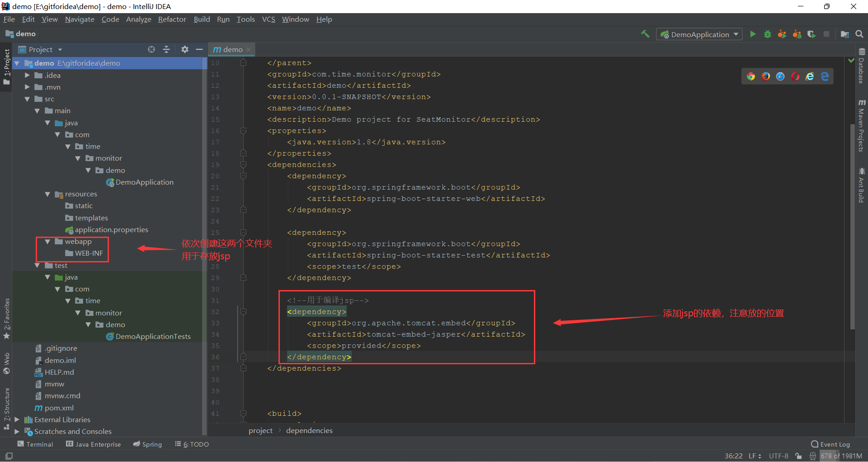
Task: Open the Navigate menu
Action: click(x=80, y=19)
